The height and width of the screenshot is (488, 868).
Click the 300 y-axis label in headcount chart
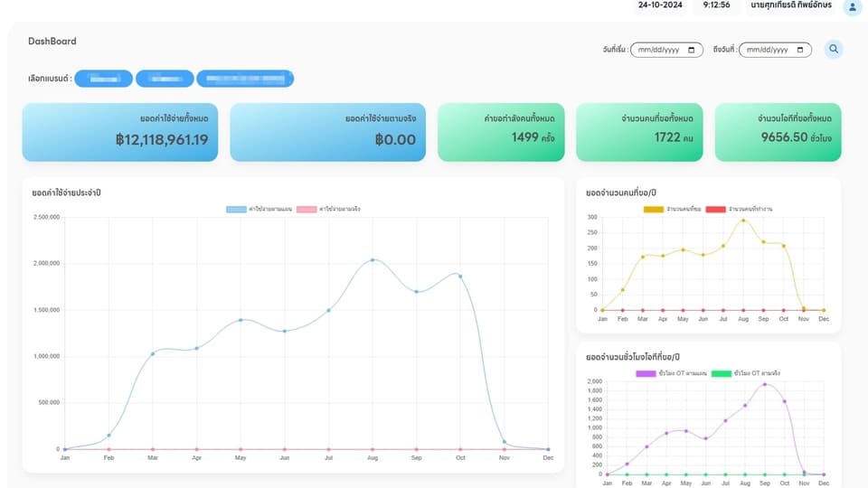(x=592, y=218)
